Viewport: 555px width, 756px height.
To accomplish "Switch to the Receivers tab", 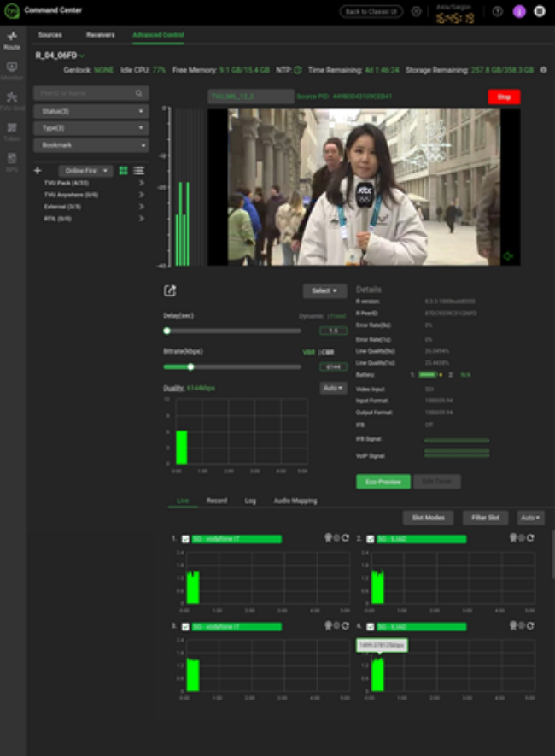I will 100,35.
